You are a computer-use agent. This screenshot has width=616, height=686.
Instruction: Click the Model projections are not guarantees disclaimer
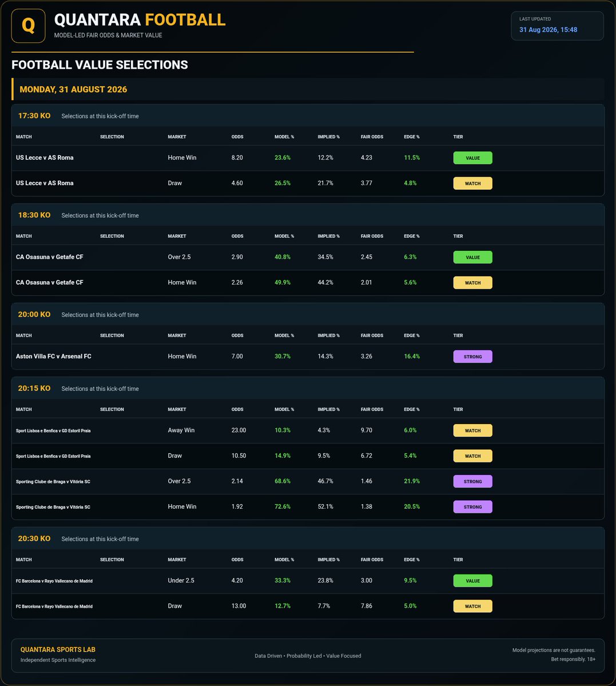pos(554,651)
